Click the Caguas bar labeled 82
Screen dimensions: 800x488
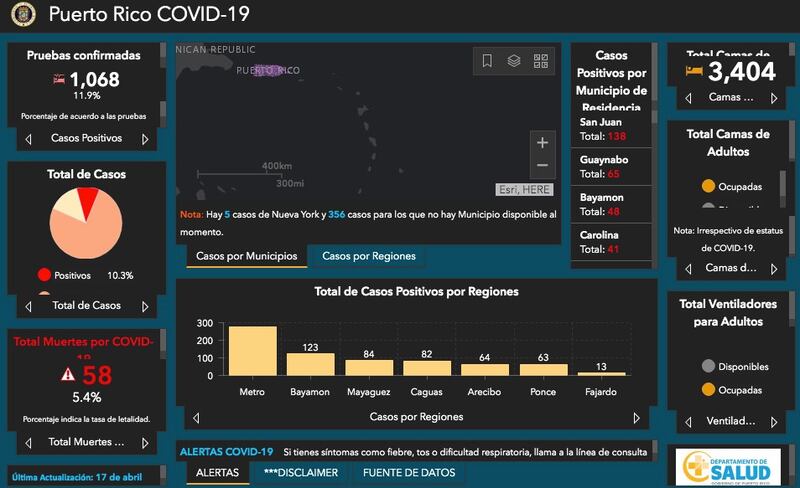coord(427,369)
